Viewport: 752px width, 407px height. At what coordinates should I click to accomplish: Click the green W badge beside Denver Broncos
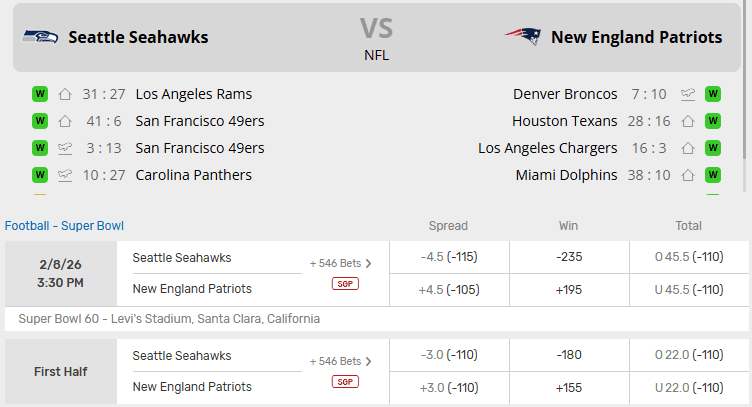pyautogui.click(x=713, y=94)
